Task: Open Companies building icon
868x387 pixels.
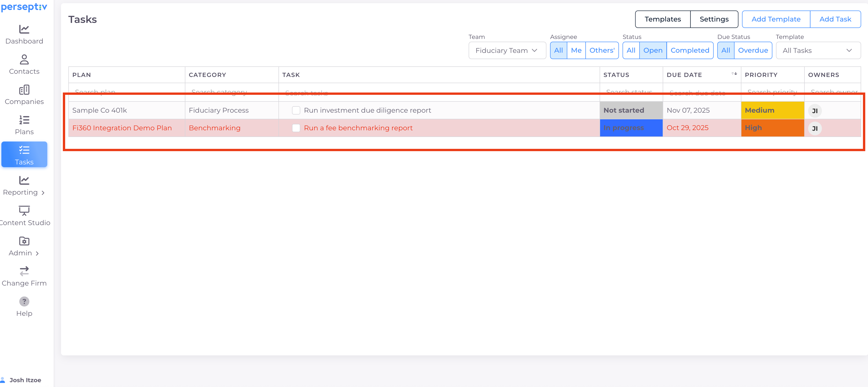Action: (24, 90)
